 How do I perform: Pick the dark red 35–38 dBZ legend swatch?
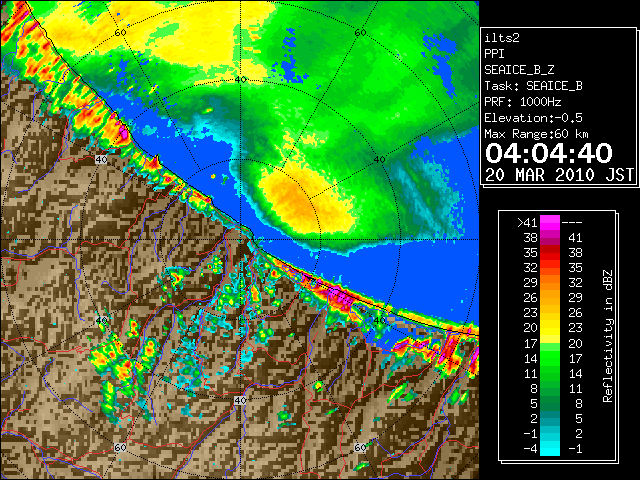pos(550,253)
